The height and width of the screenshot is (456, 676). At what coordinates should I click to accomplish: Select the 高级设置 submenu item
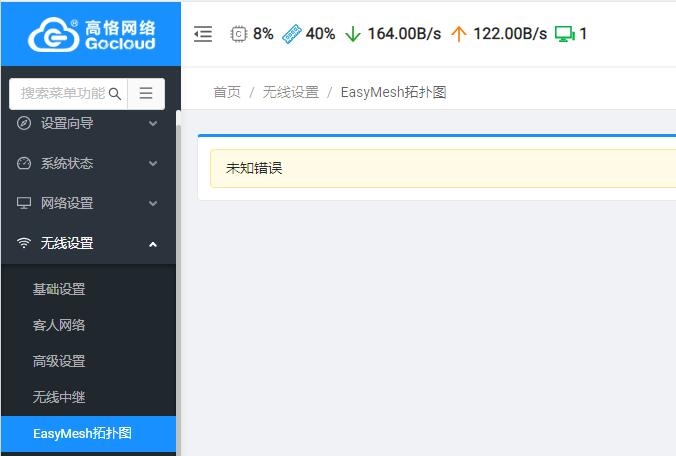click(x=59, y=361)
